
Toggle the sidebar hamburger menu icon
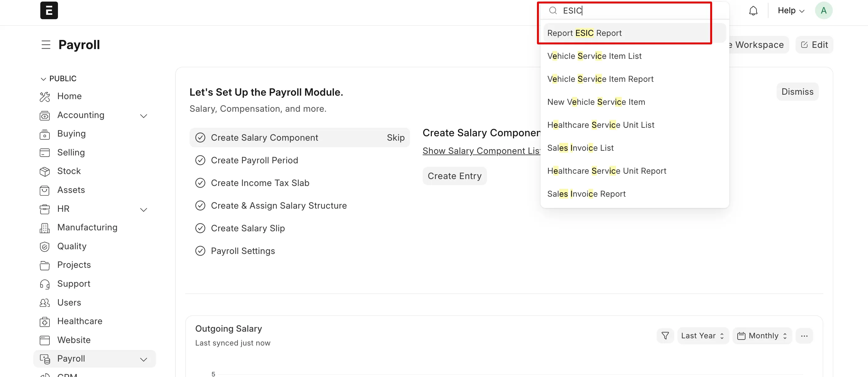coord(46,45)
